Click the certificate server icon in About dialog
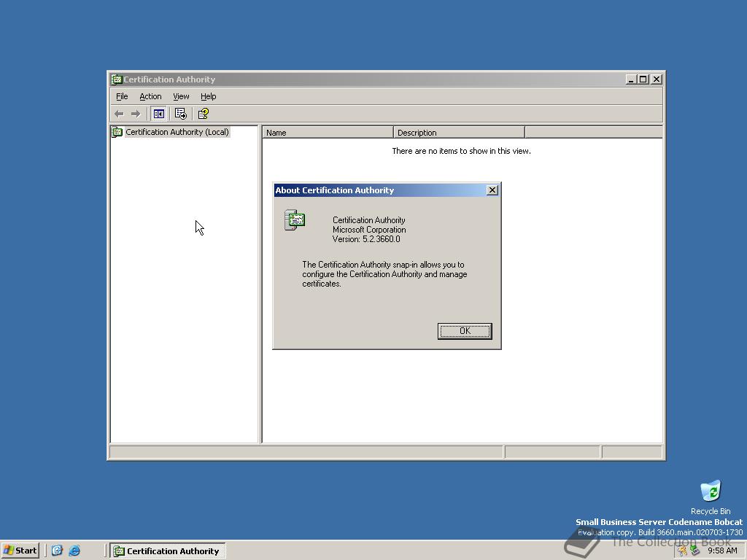747x560 pixels. point(295,220)
